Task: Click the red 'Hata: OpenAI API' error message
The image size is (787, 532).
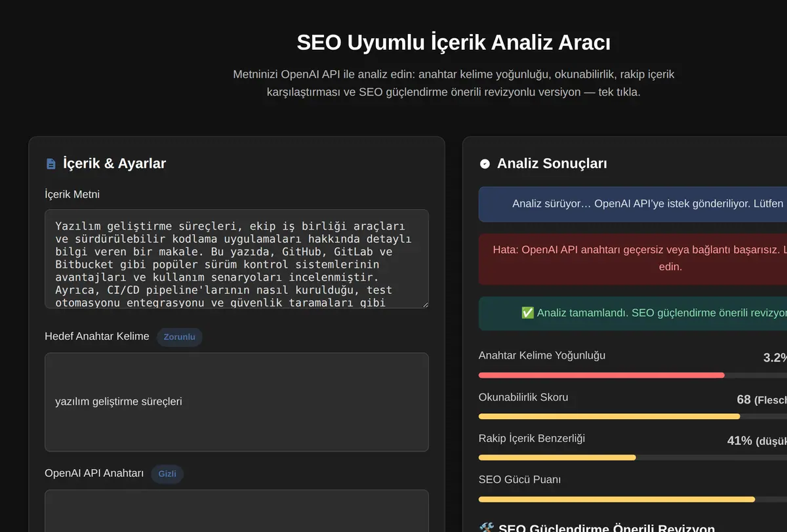Action: (633, 258)
